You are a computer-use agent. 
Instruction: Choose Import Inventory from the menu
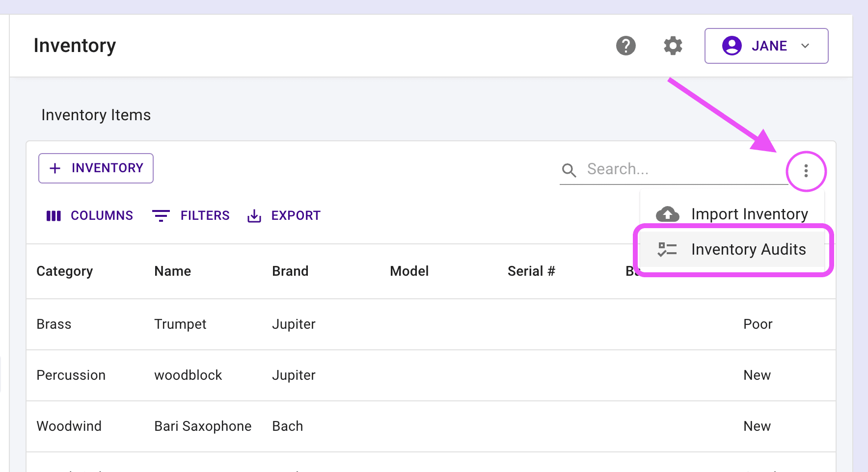tap(732, 214)
